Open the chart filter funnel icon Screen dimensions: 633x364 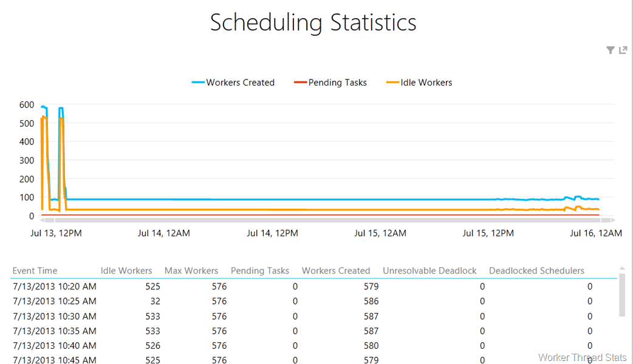611,50
